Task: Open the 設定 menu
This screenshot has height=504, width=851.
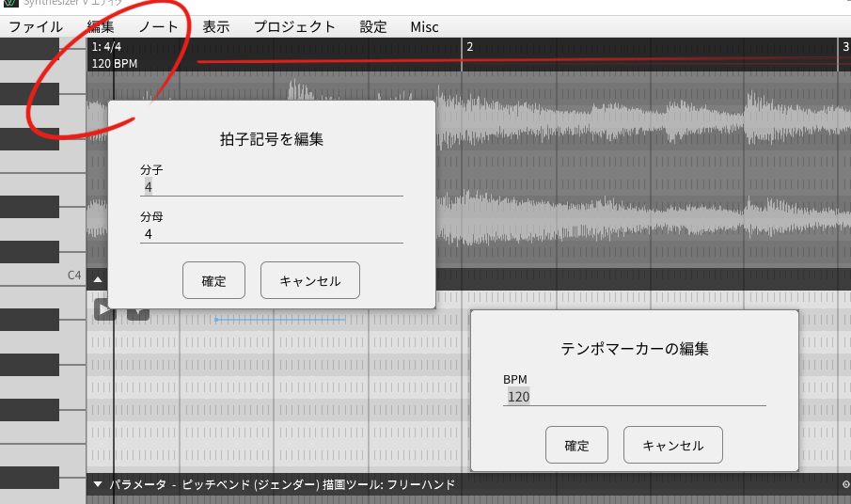Action: click(x=373, y=26)
